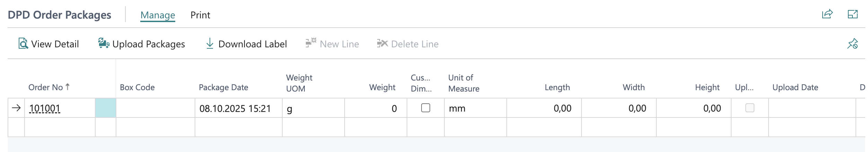Select row using the arrow indicator
This screenshot has height=152, width=868.
point(16,108)
